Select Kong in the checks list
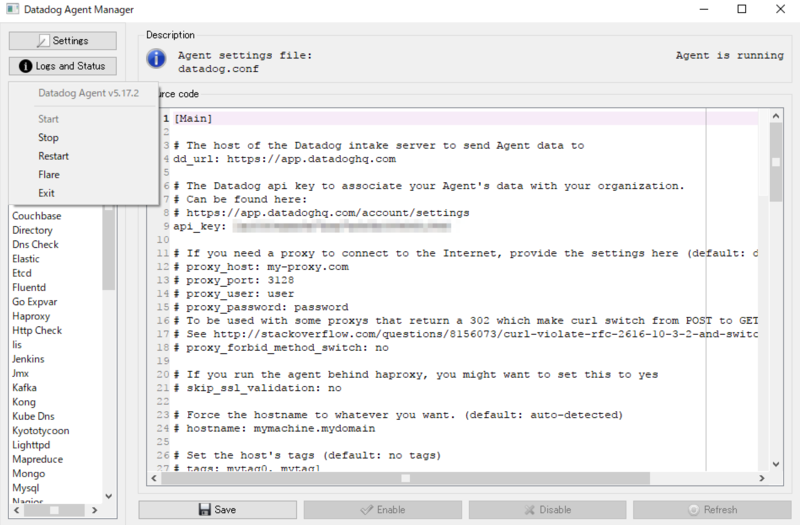 [23, 402]
